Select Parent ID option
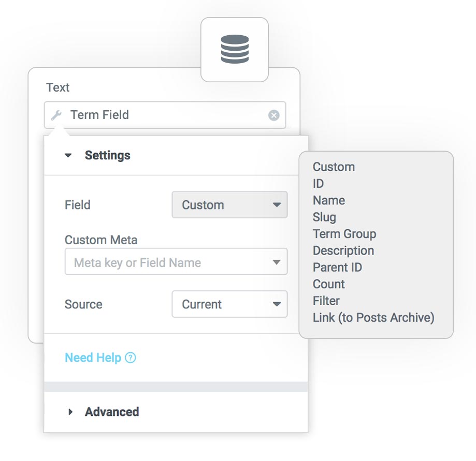This screenshot has height=461, width=476. (x=337, y=267)
